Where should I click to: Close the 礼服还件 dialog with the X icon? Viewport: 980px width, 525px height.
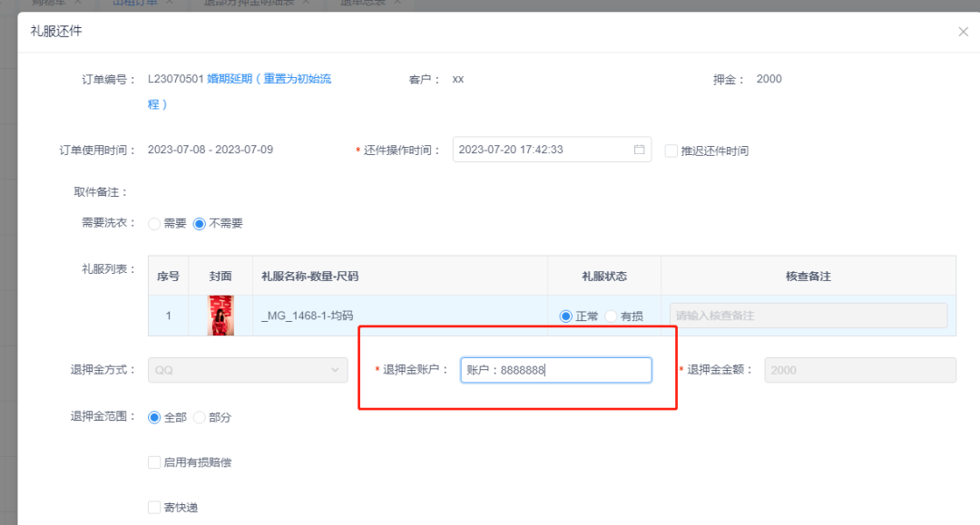[x=963, y=31]
